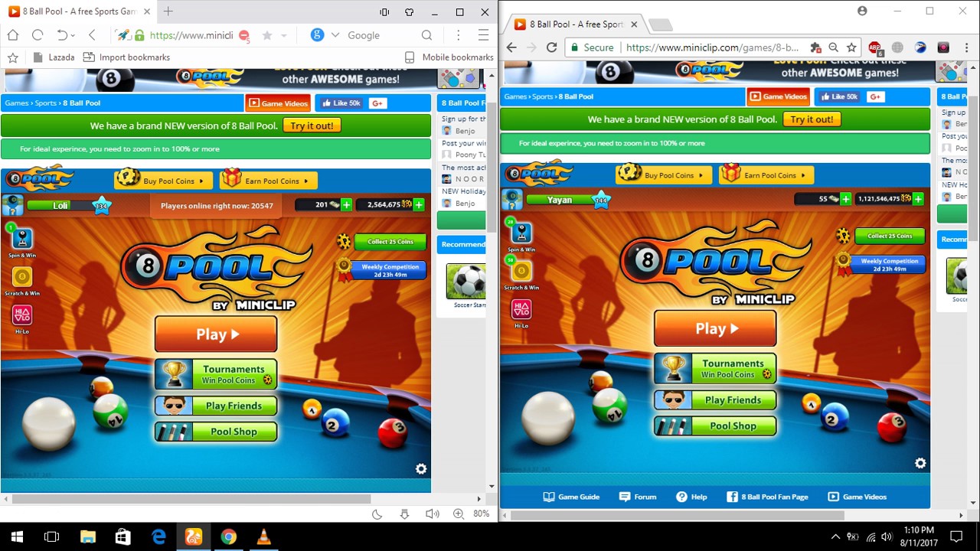Click Spin & Win icon in left game
The width and height of the screenshot is (980, 551).
[x=21, y=239]
